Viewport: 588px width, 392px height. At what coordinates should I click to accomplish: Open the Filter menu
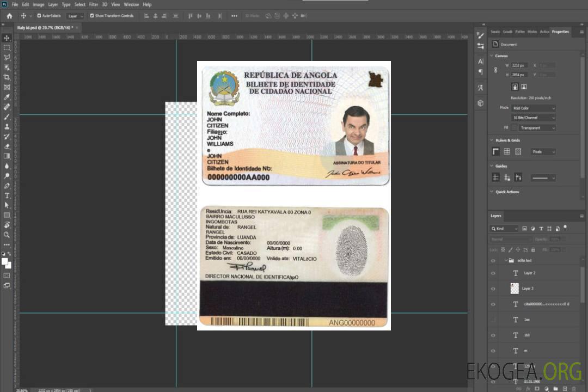click(x=94, y=4)
